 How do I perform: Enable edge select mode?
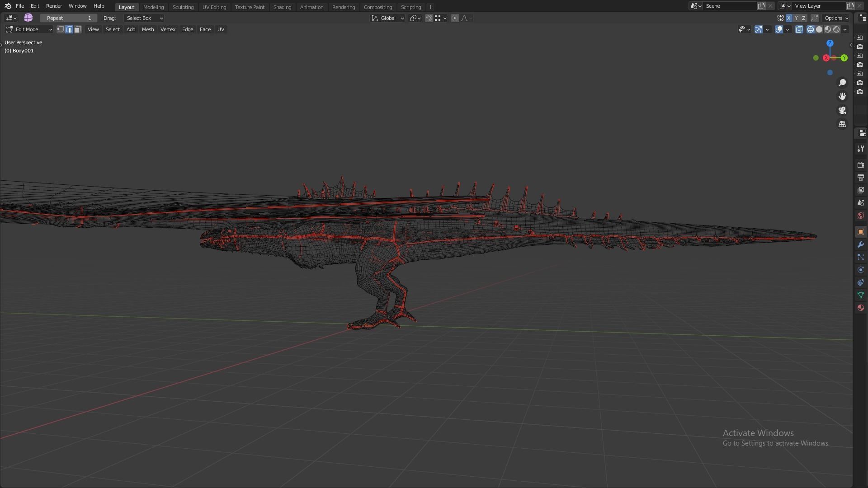[69, 29]
